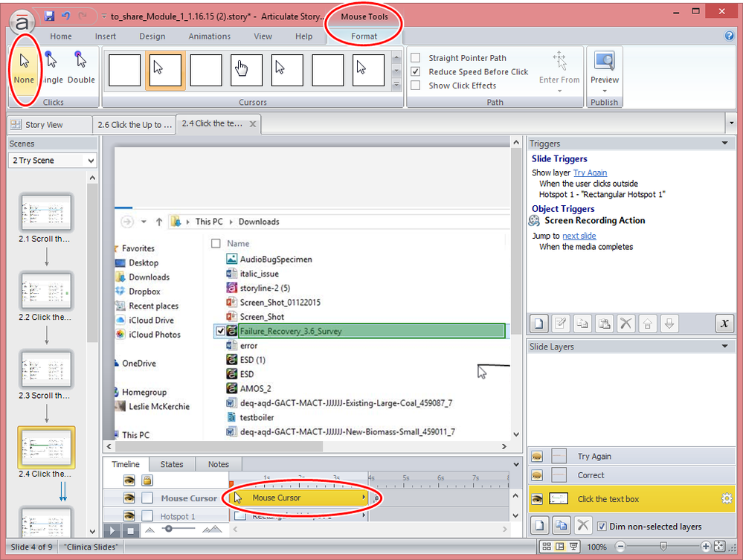This screenshot has height=560, width=743.
Task: Toggle Dim non-selected layers checkbox
Action: pyautogui.click(x=602, y=527)
